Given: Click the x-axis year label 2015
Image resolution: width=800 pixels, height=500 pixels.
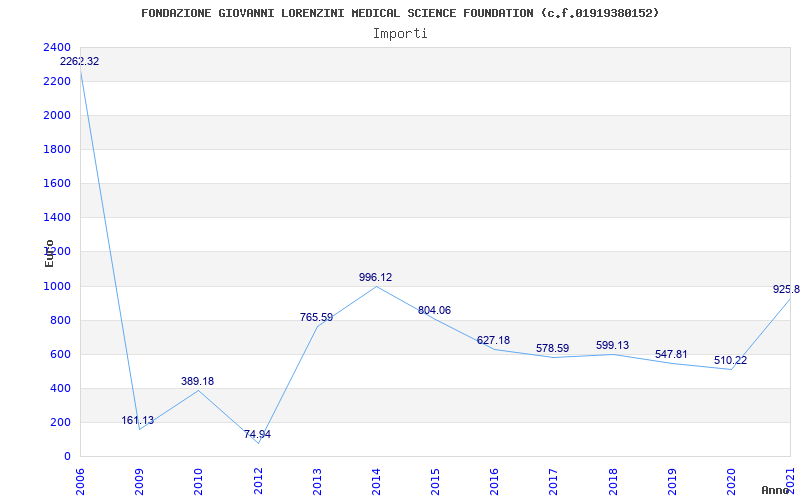Looking at the screenshot, I should (435, 481).
